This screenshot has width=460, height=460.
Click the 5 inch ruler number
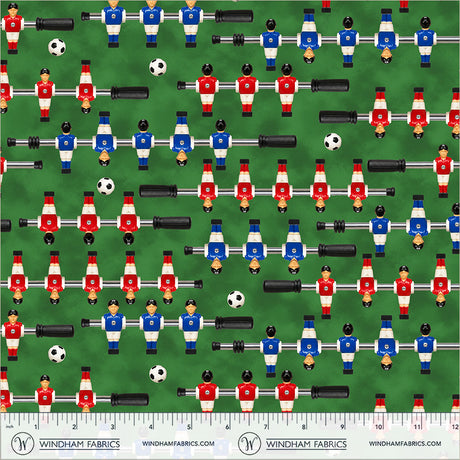tap(189, 427)
